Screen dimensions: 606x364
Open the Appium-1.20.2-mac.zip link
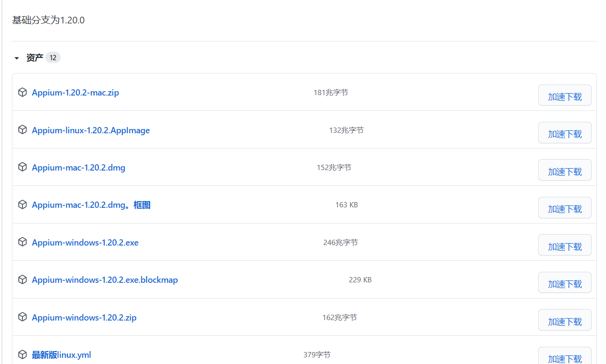(x=76, y=93)
